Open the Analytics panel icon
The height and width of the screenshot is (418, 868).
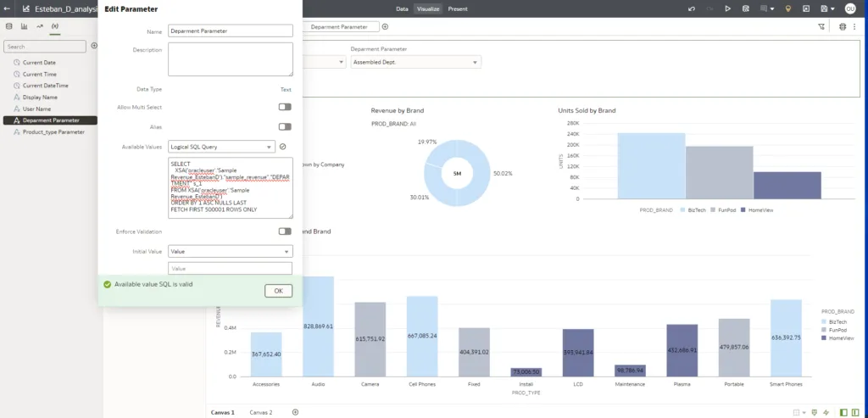point(39,27)
